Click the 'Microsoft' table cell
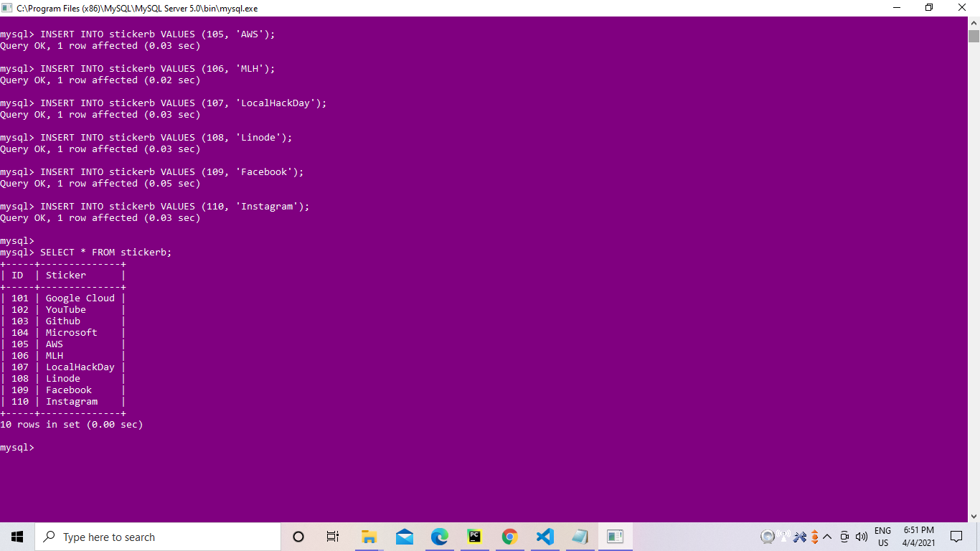The width and height of the screenshot is (980, 551). (72, 332)
